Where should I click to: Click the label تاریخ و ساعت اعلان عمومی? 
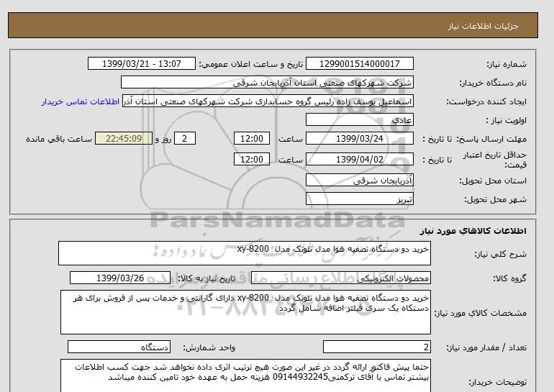point(251,64)
